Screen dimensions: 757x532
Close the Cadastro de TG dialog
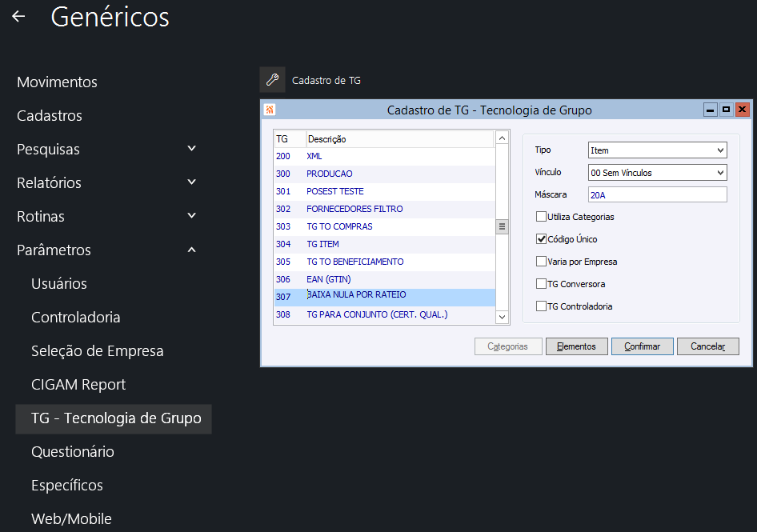point(742,110)
